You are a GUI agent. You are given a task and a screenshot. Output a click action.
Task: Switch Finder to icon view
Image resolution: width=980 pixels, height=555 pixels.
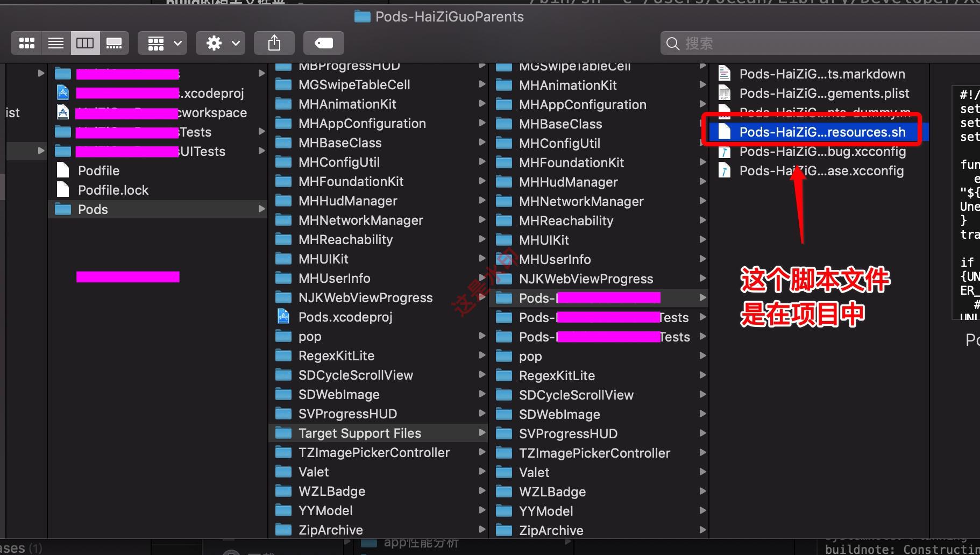(26, 43)
